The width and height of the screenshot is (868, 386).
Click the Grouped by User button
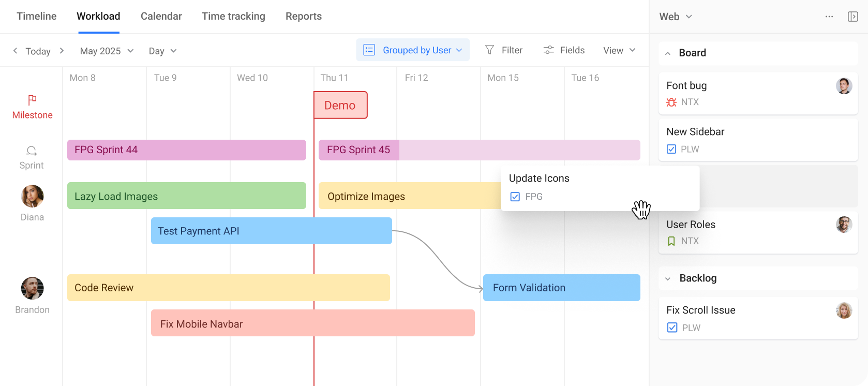point(413,50)
